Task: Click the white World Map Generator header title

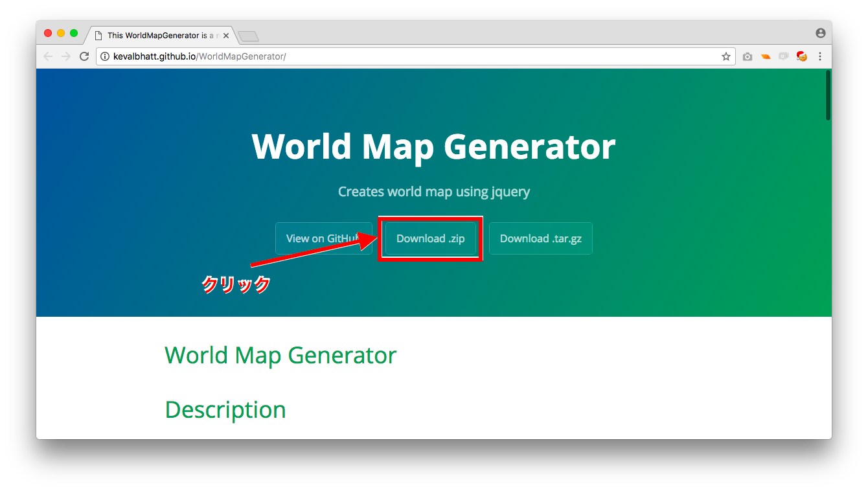Action: pyautogui.click(x=433, y=146)
